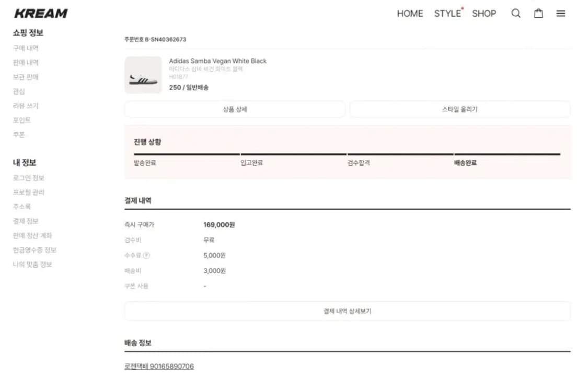Click the 스타일 올리기 button
Screen dimensions: 588x376
459,109
